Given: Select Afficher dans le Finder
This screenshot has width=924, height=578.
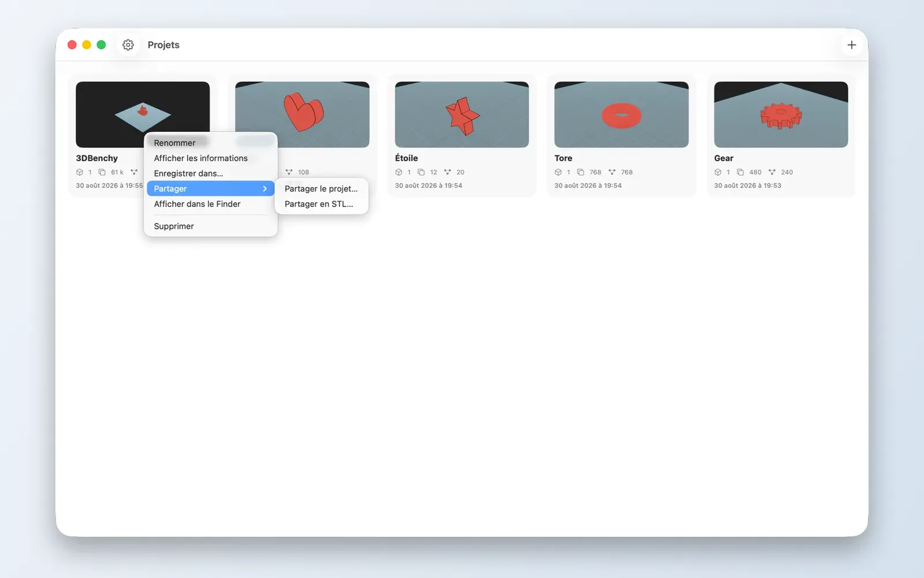Looking at the screenshot, I should [x=210, y=204].
